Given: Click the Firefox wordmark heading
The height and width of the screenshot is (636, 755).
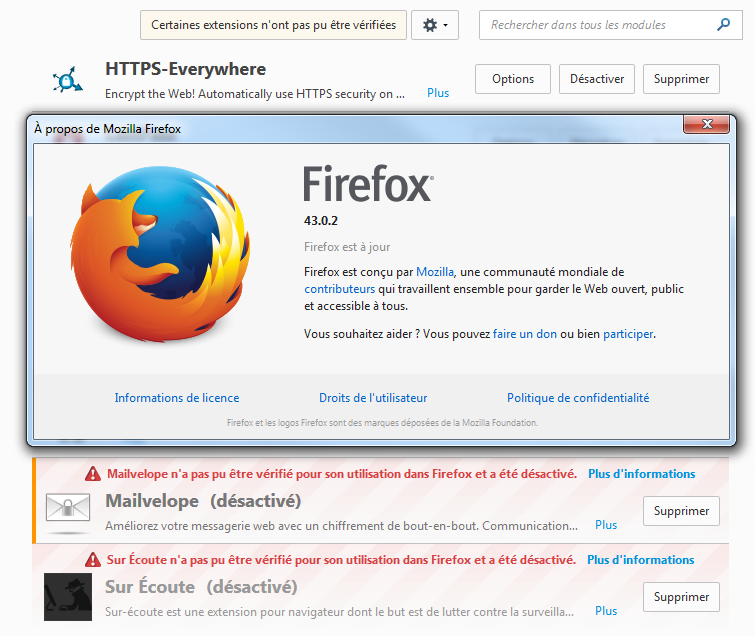Looking at the screenshot, I should click(368, 183).
